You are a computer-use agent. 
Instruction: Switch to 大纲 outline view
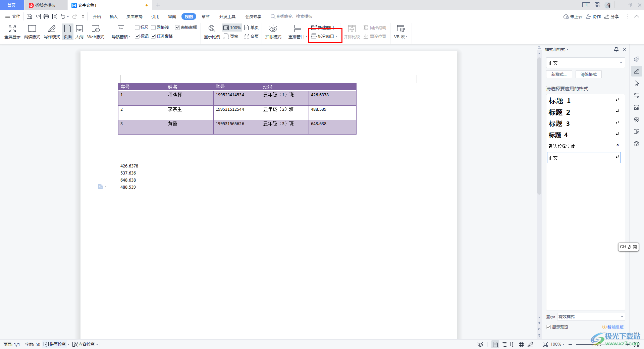point(79,32)
